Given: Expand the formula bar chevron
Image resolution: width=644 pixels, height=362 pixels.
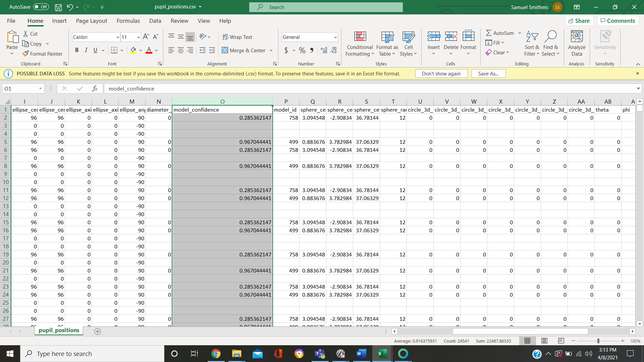Looking at the screenshot, I should [638, 88].
